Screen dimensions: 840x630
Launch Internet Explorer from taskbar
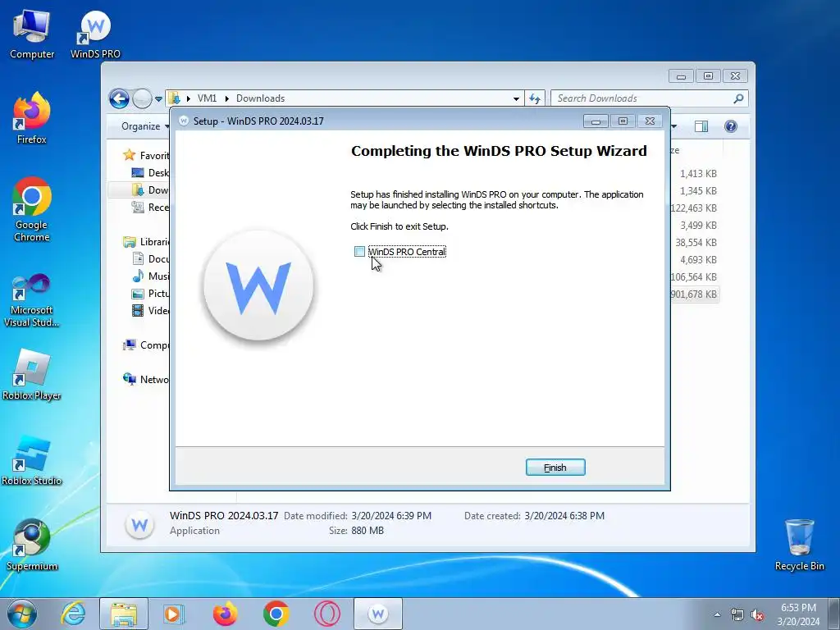[73, 614]
